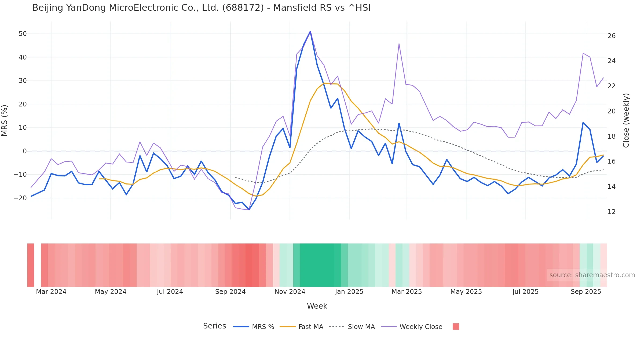
Task: Toggle the Fast MA legend entry
Action: click(301, 327)
